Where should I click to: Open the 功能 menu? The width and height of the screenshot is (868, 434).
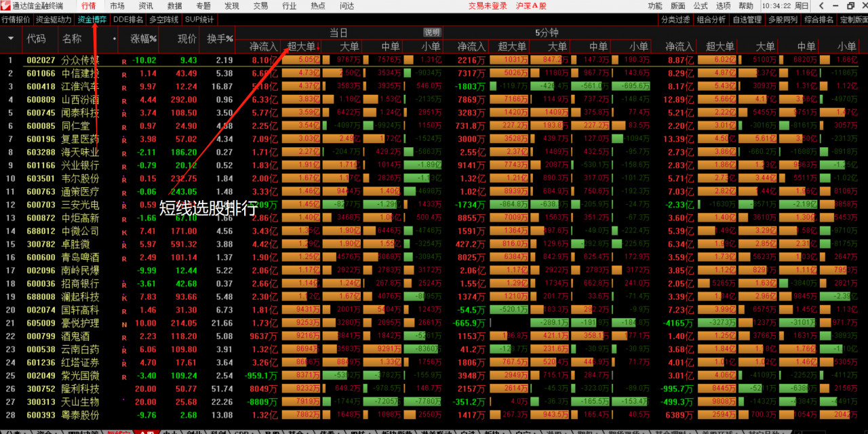[655, 5]
